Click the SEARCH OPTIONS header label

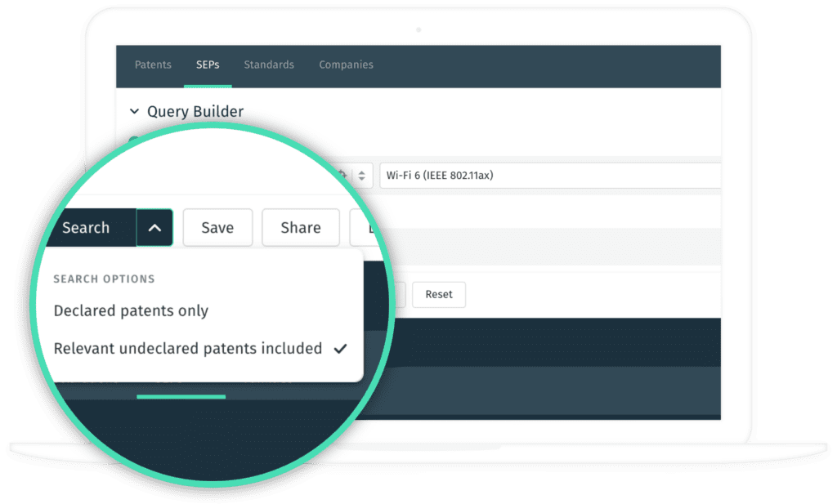pyautogui.click(x=104, y=279)
